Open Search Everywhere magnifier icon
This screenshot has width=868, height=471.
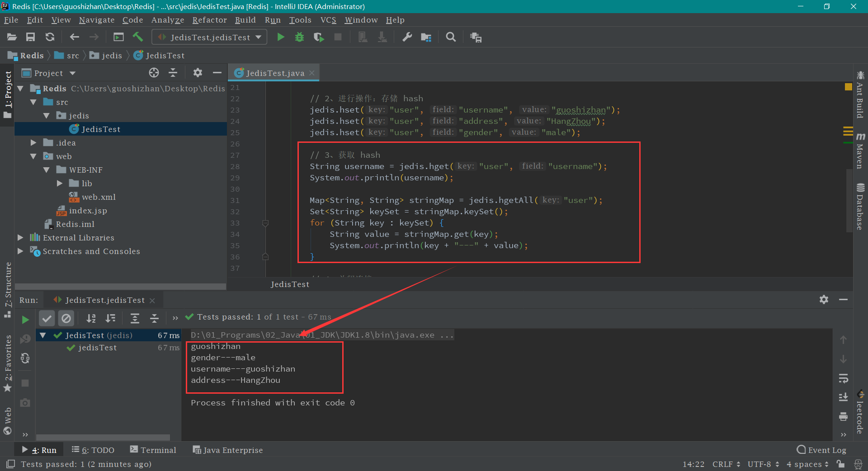tap(451, 37)
